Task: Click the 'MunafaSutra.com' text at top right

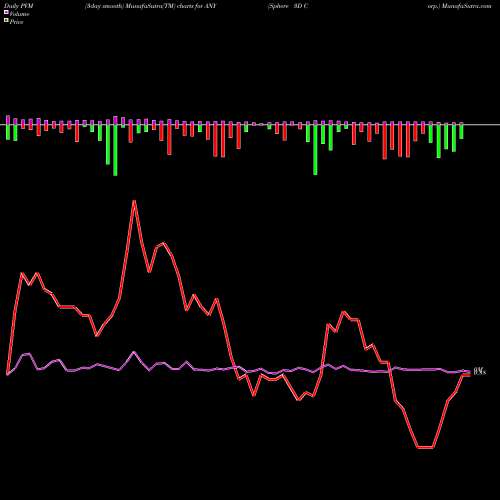Action: pyautogui.click(x=467, y=6)
